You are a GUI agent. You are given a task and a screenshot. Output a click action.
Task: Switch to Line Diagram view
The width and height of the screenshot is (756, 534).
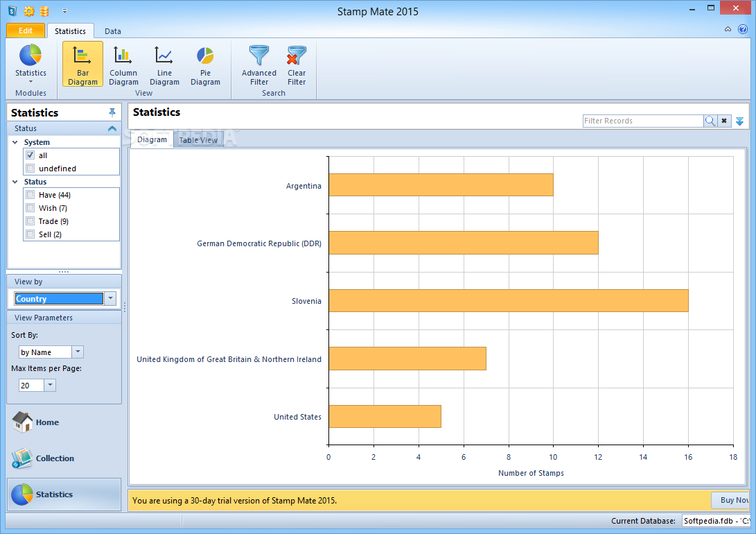[x=164, y=64]
